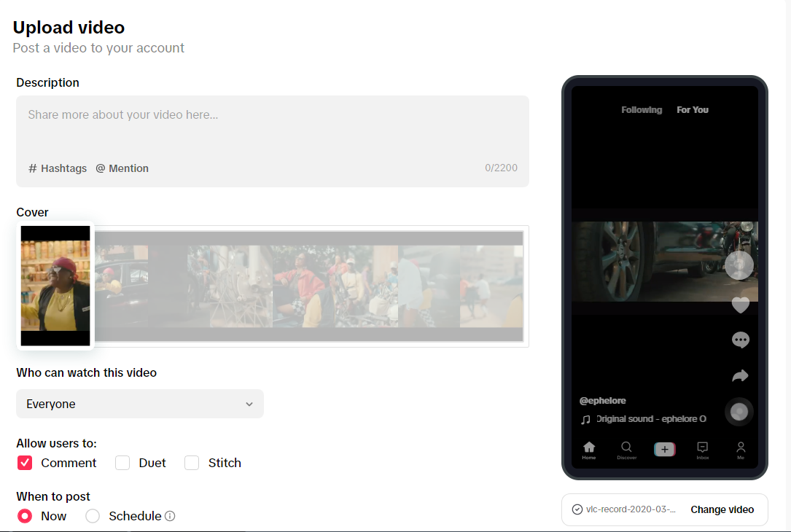
Task: Click the check circle icon beside vlc-record filename
Action: tap(577, 509)
